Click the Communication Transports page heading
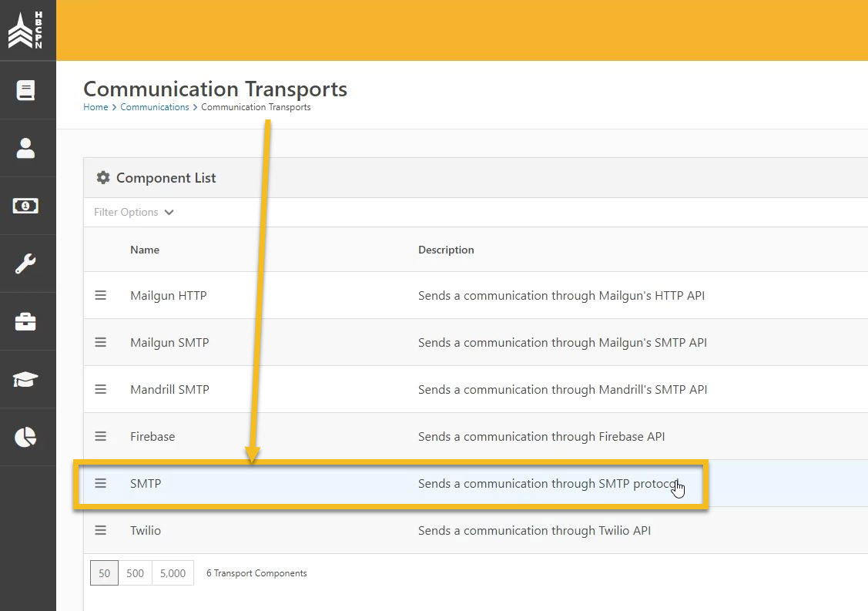This screenshot has width=868, height=611. click(x=215, y=89)
